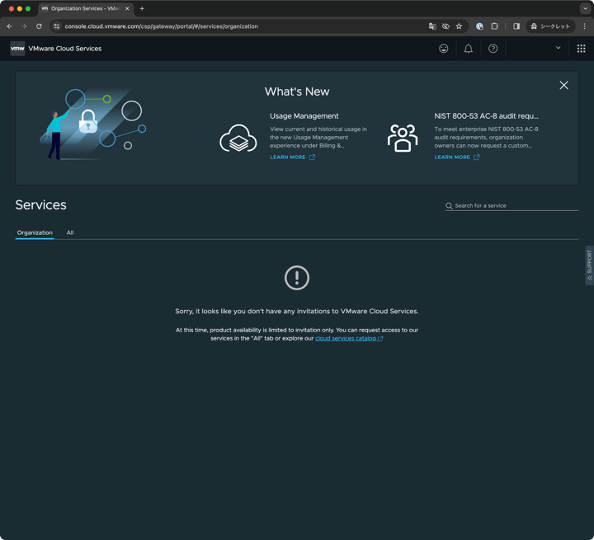Screen dimensions: 594x540
Task: Toggle the browser side panel
Action: coord(516,26)
